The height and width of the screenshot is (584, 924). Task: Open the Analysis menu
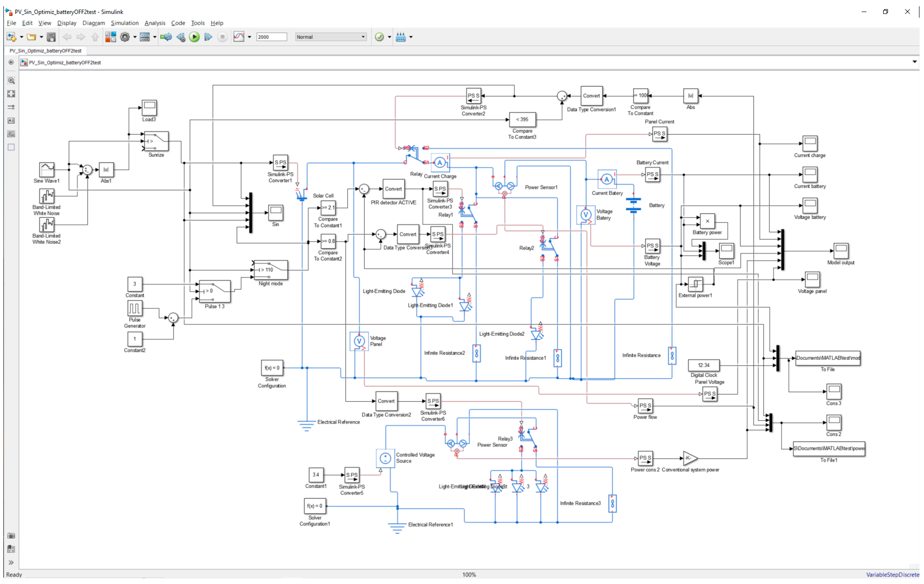coord(155,23)
